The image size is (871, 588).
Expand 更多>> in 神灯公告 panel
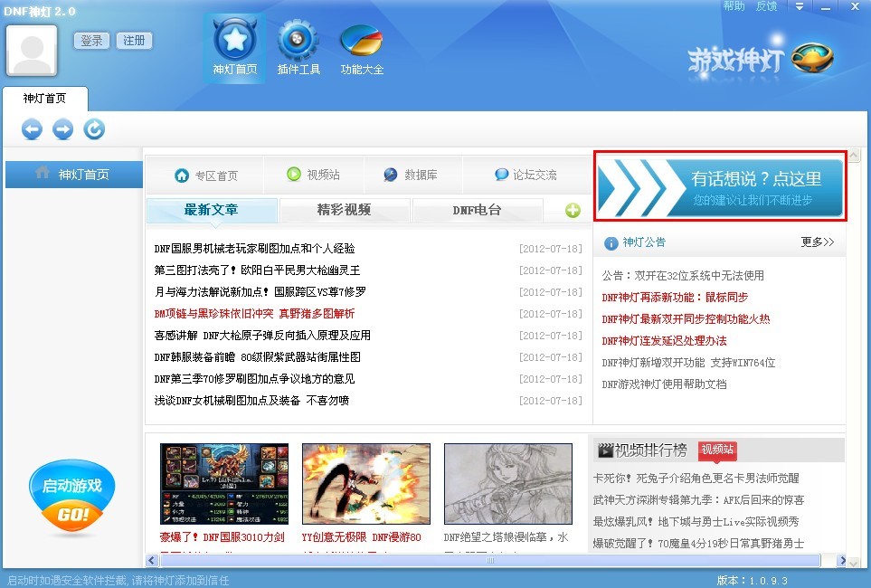817,242
